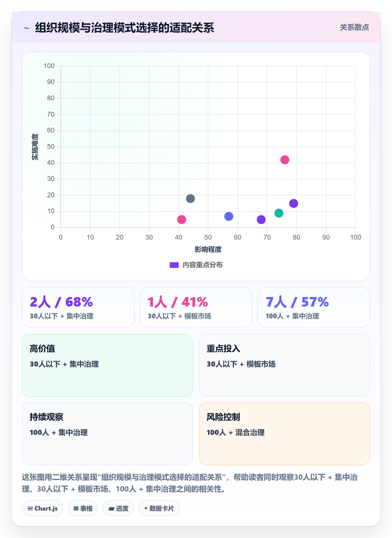Select the green 高价值 quadrant card
The height and width of the screenshot is (538, 392).
tap(108, 365)
